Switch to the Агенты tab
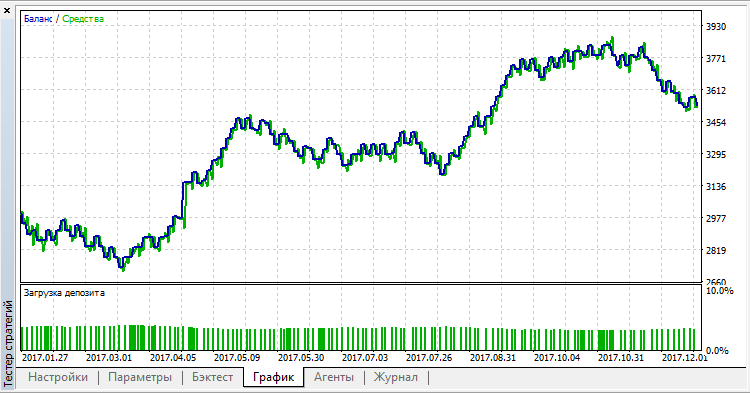Image resolution: width=750 pixels, height=394 pixels. click(x=334, y=377)
